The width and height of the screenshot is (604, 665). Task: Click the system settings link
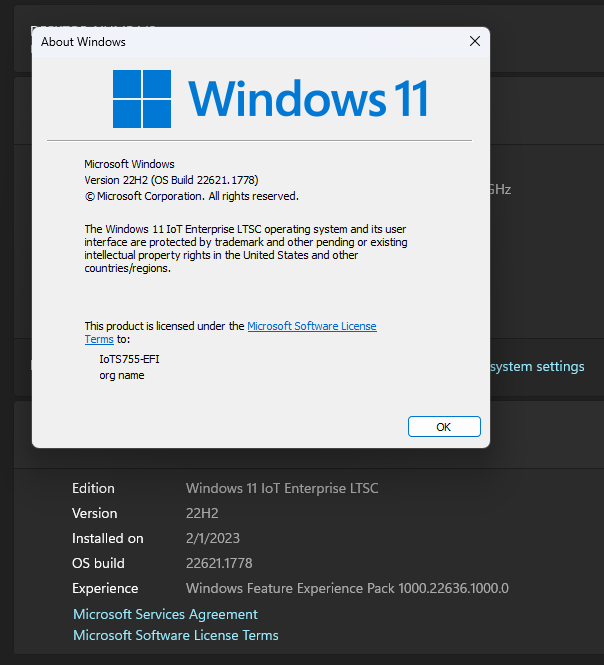(x=537, y=366)
